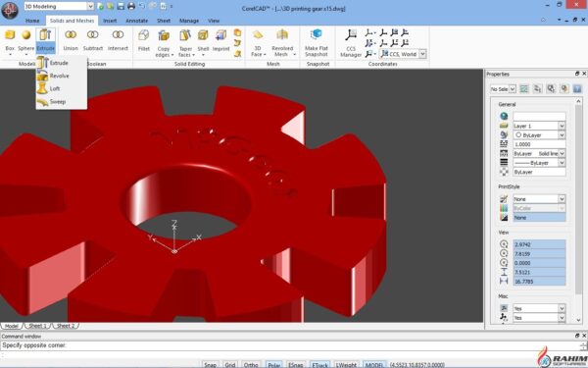Click the Shell tool icon
The image size is (588, 368).
203,35
